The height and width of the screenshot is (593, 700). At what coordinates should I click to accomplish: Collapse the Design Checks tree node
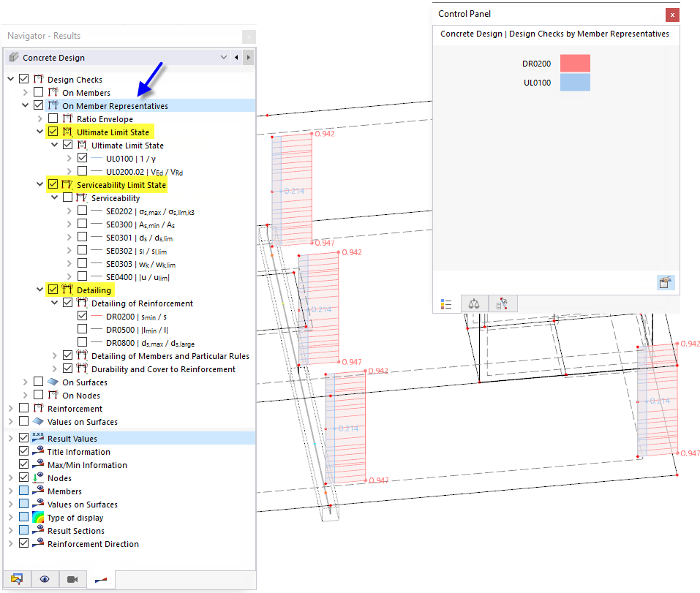click(x=11, y=79)
